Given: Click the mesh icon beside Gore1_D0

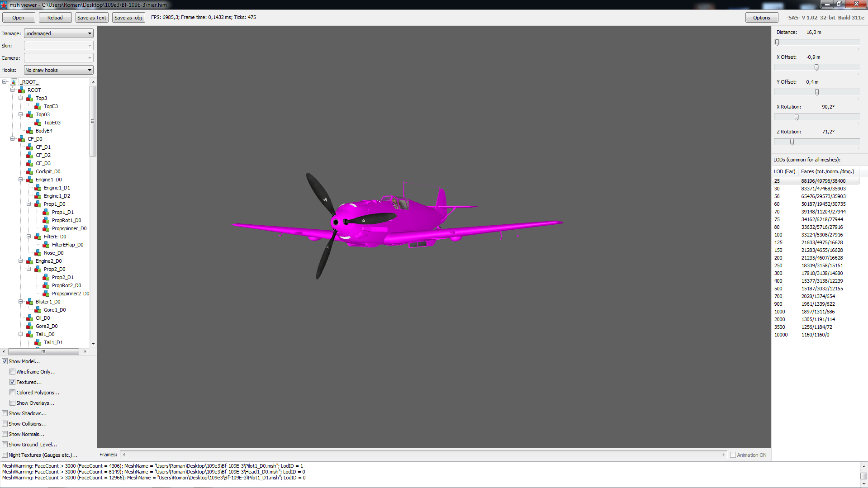Looking at the screenshot, I should click(38, 310).
